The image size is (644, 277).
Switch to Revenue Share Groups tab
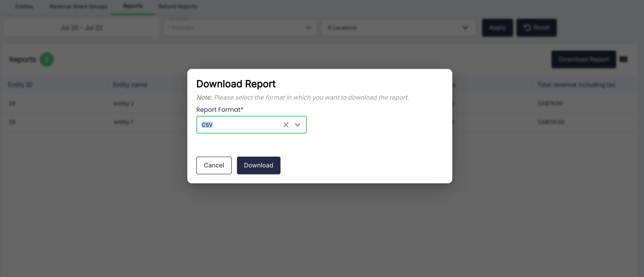pos(78,6)
